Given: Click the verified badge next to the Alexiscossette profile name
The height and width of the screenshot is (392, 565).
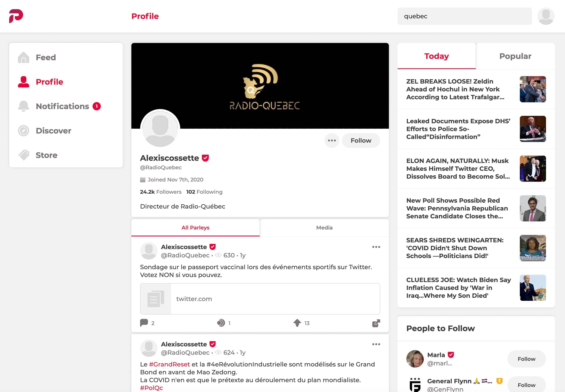Looking at the screenshot, I should pos(205,158).
